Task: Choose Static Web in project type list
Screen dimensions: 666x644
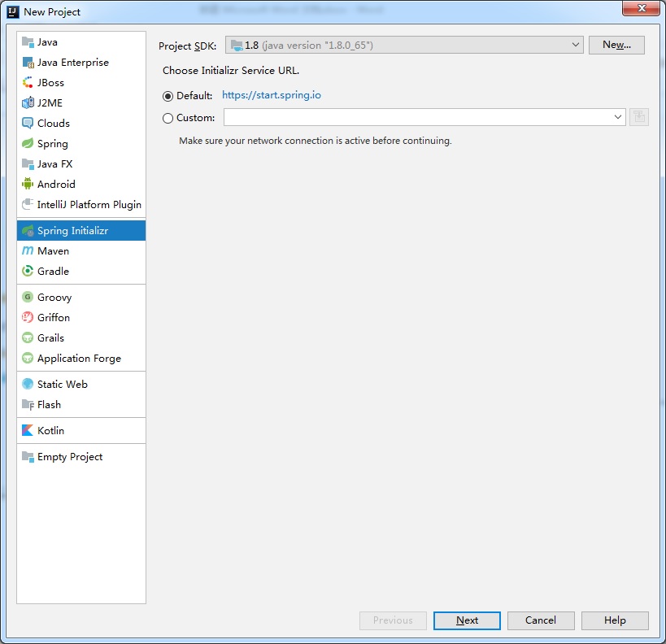Action: pos(62,385)
